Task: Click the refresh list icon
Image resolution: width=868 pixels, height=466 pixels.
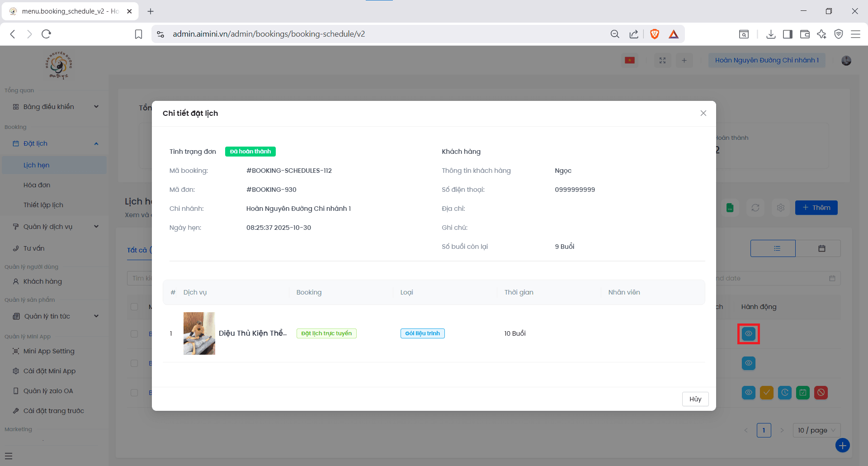Action: tap(755, 208)
